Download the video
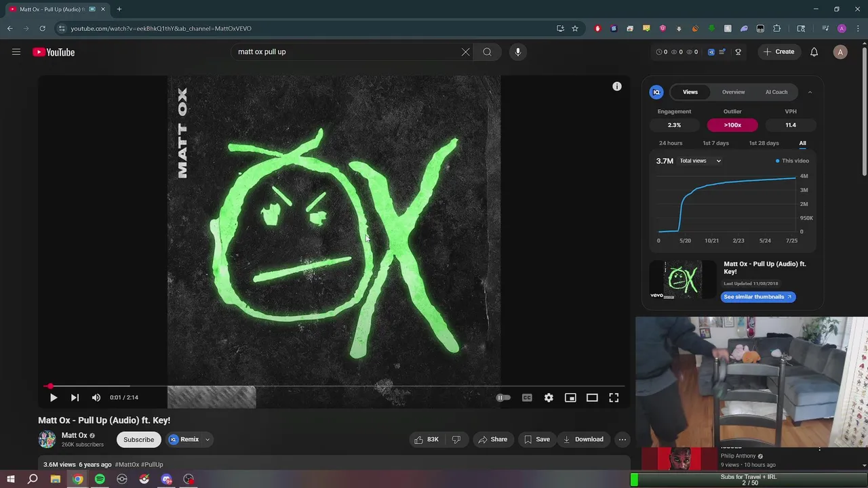The image size is (868, 488). 583,440
